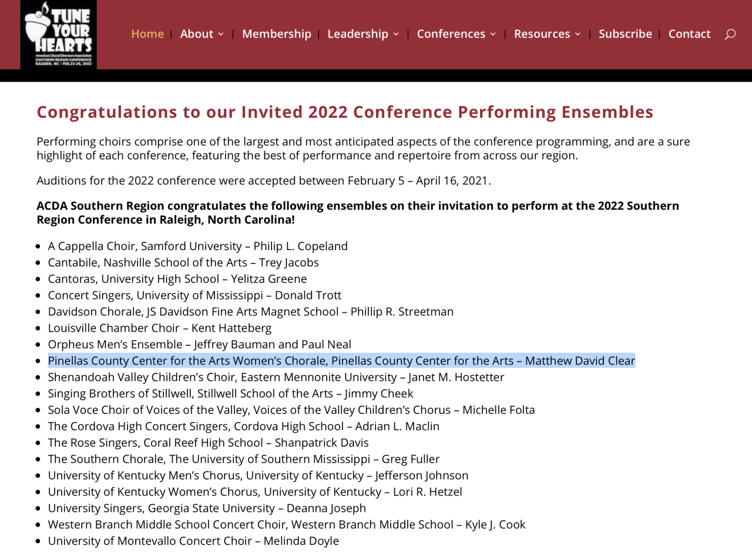The height and width of the screenshot is (560, 752).
Task: Expand the Leadership dropdown chevron
Action: (396, 34)
